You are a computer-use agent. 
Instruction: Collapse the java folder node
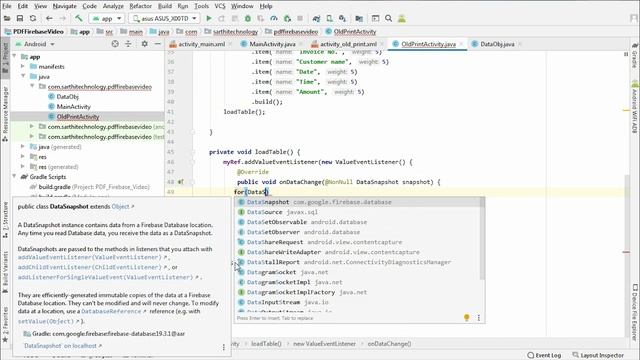click(23, 76)
